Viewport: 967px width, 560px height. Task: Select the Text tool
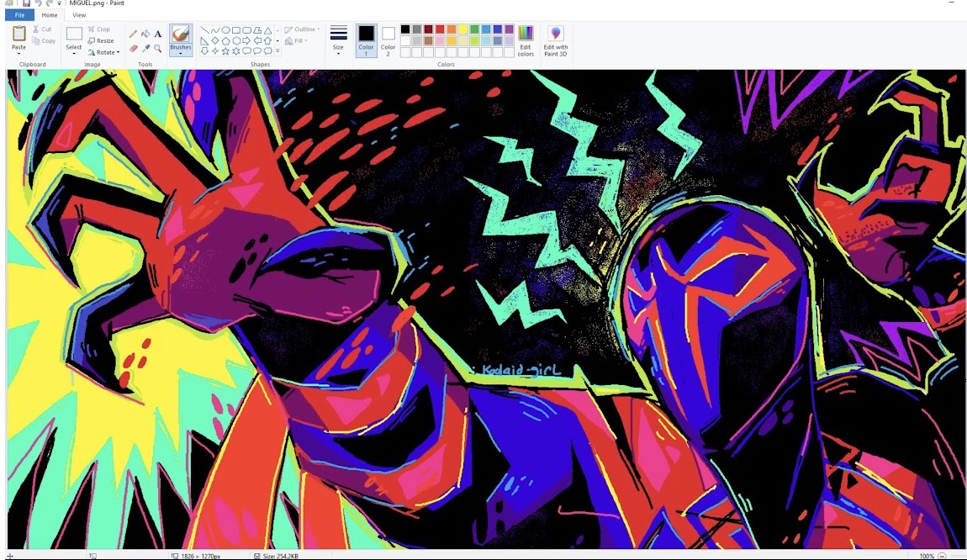point(158,34)
